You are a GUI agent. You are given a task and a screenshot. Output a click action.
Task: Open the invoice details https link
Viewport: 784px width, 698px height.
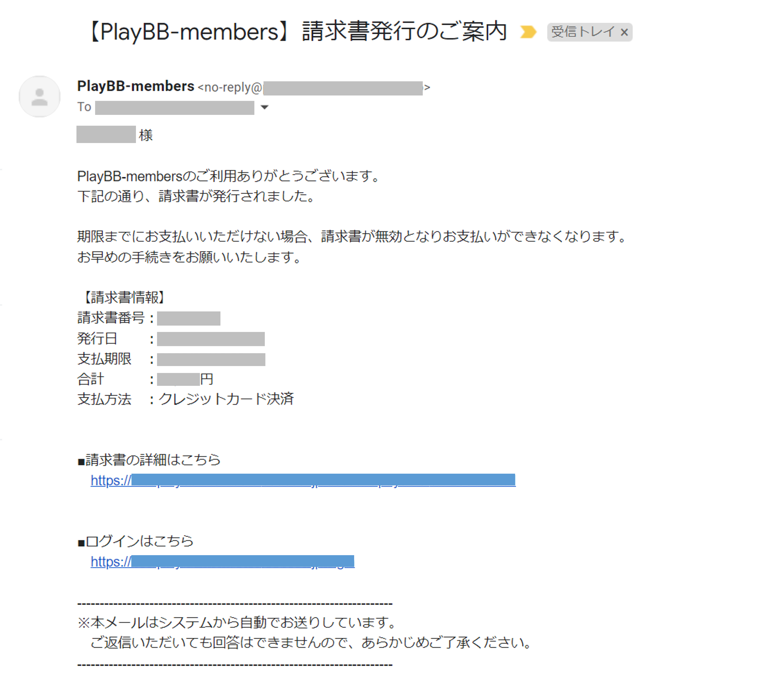(x=303, y=480)
